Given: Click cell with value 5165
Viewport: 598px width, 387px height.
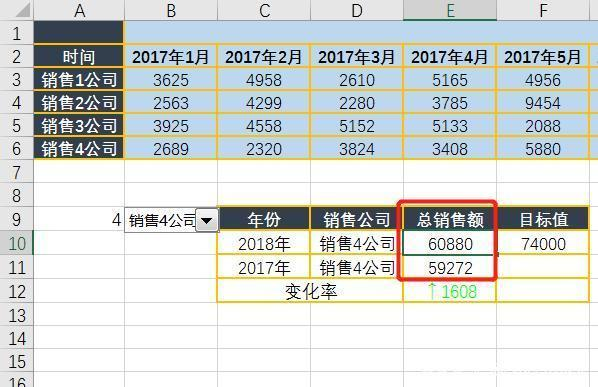Looking at the screenshot, I should coord(450,80).
